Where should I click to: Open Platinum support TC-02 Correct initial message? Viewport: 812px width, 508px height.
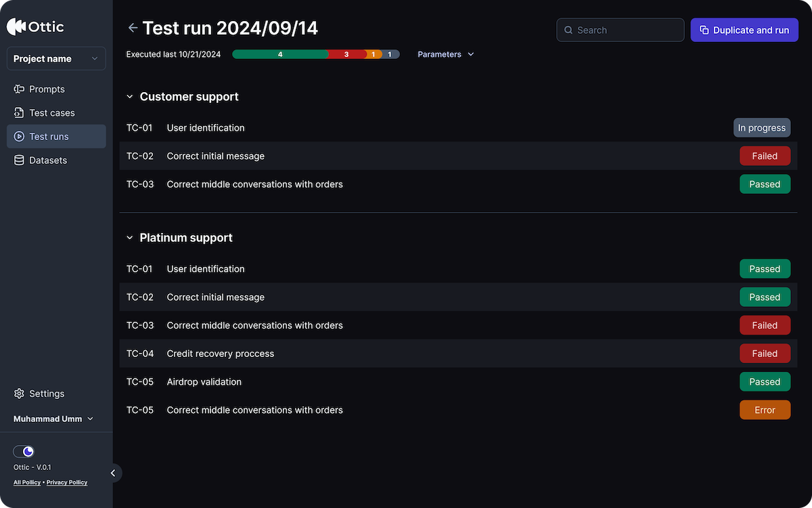click(x=458, y=297)
